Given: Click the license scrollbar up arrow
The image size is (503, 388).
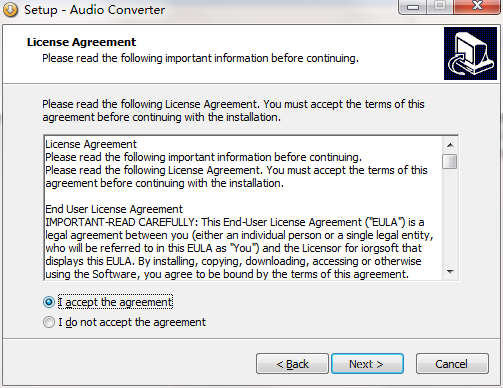Looking at the screenshot, I should 450,145.
